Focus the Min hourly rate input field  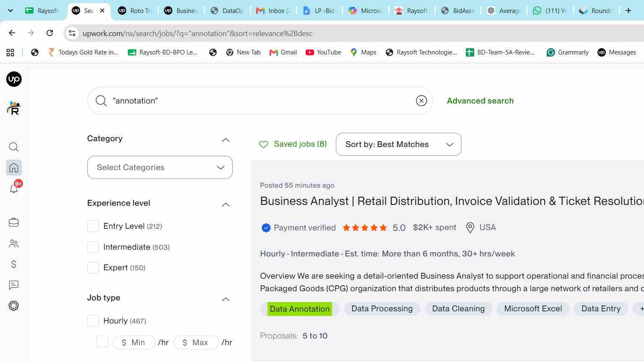pyautogui.click(x=134, y=343)
